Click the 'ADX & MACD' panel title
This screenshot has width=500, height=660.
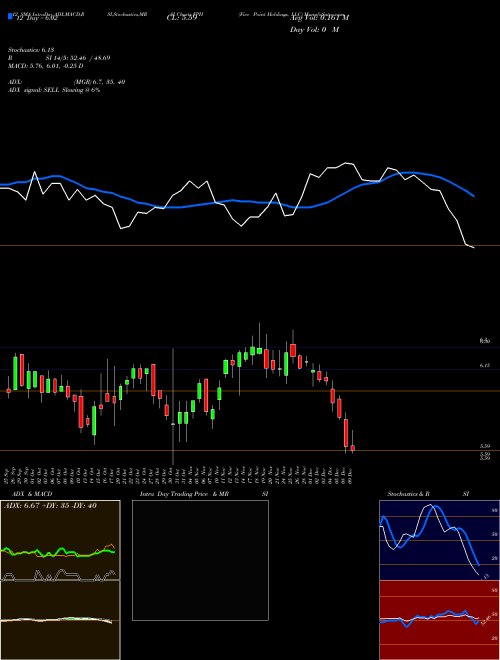click(32, 494)
